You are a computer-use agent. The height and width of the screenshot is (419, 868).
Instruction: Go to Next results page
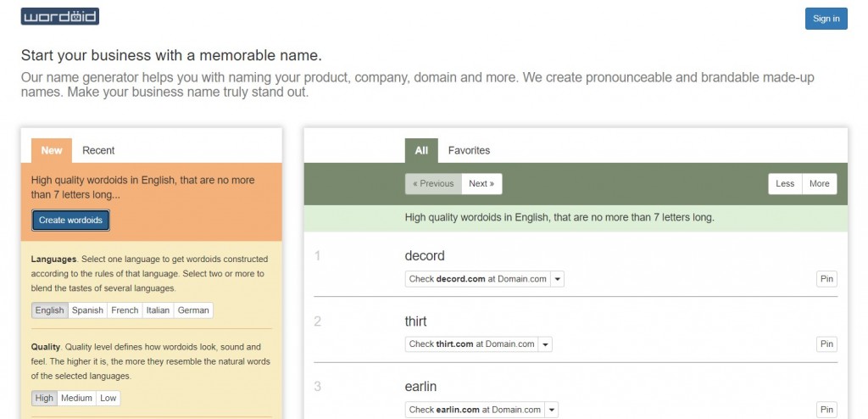[x=481, y=183]
